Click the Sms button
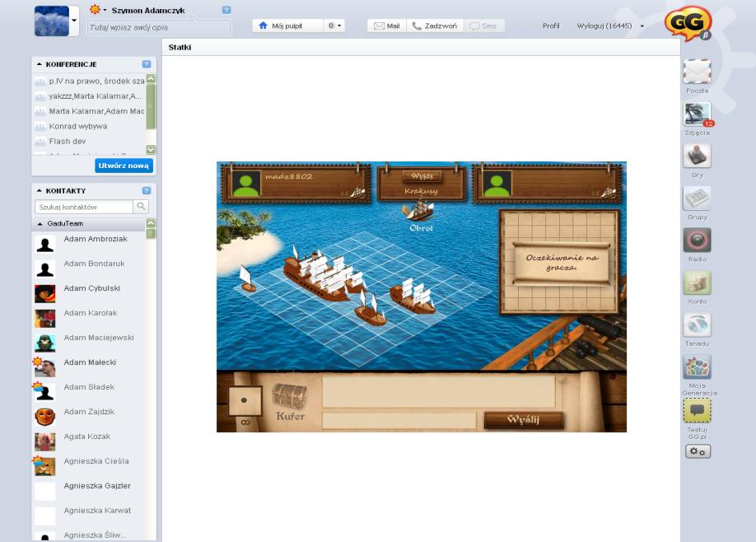Image resolution: width=756 pixels, height=542 pixels. (x=483, y=26)
